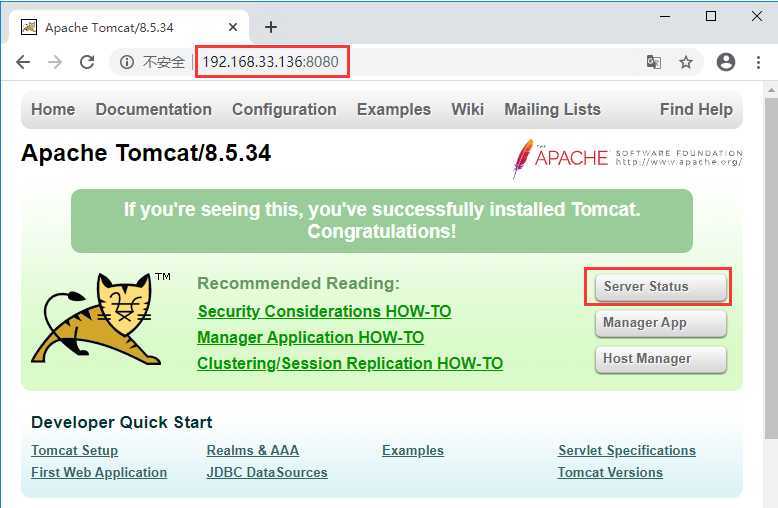Click the successfully installed Tomcat congratulations banner
The image size is (778, 508).
coord(382,221)
